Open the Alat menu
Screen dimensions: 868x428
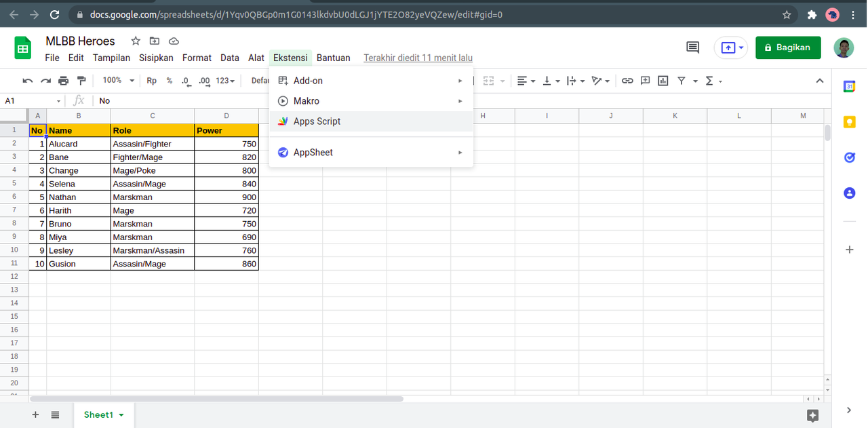[256, 58]
